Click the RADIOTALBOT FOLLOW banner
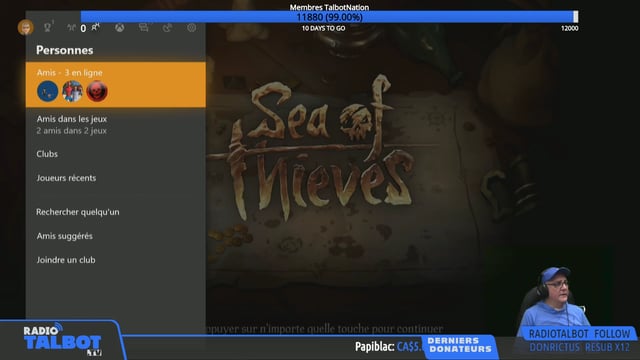Viewport: 640px width, 360px height. click(579, 334)
